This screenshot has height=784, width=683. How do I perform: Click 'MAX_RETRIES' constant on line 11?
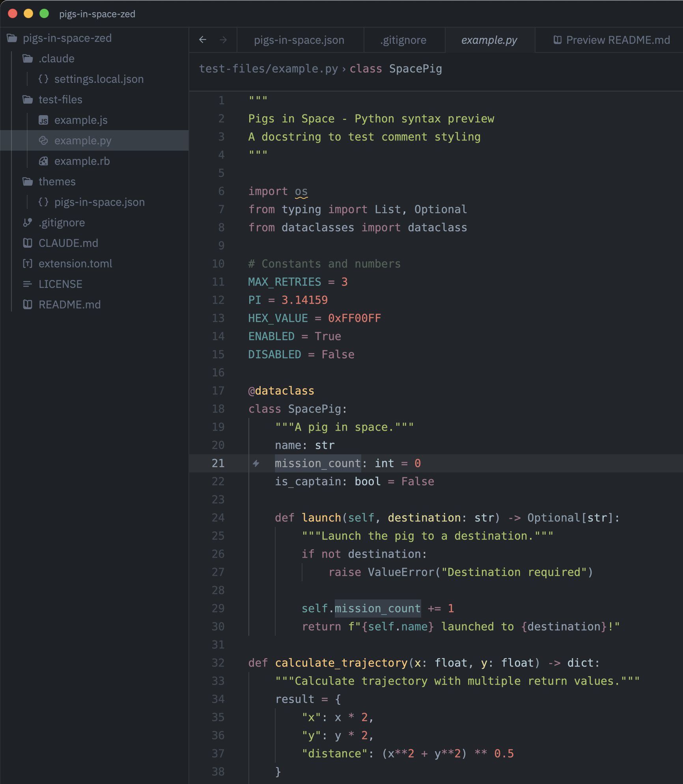[285, 282]
